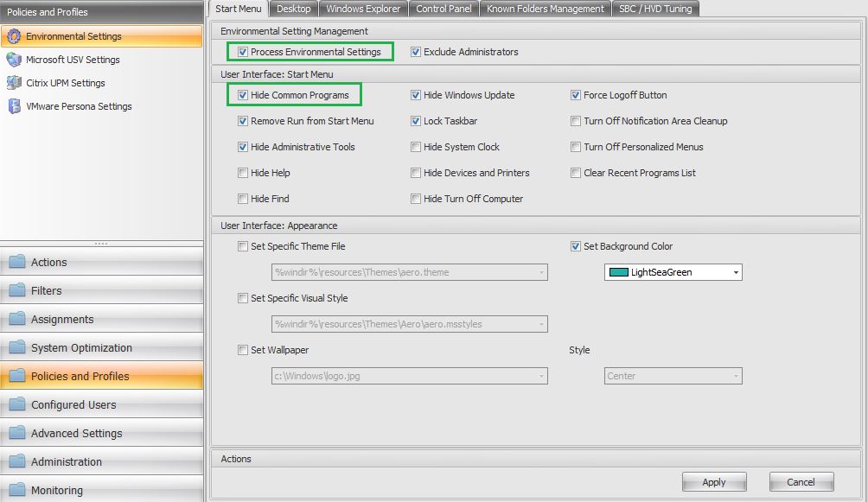This screenshot has height=502, width=868.
Task: Expand the wallpaper Style Center dropdown
Action: point(735,376)
